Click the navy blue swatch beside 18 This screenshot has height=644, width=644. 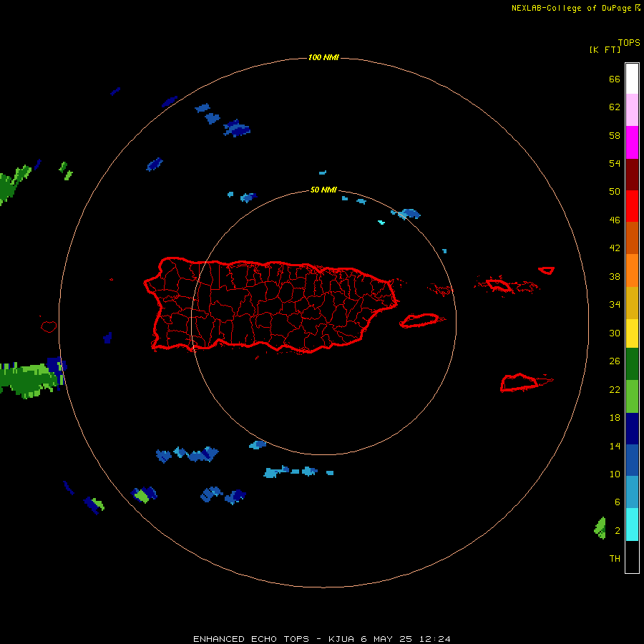tap(632, 429)
